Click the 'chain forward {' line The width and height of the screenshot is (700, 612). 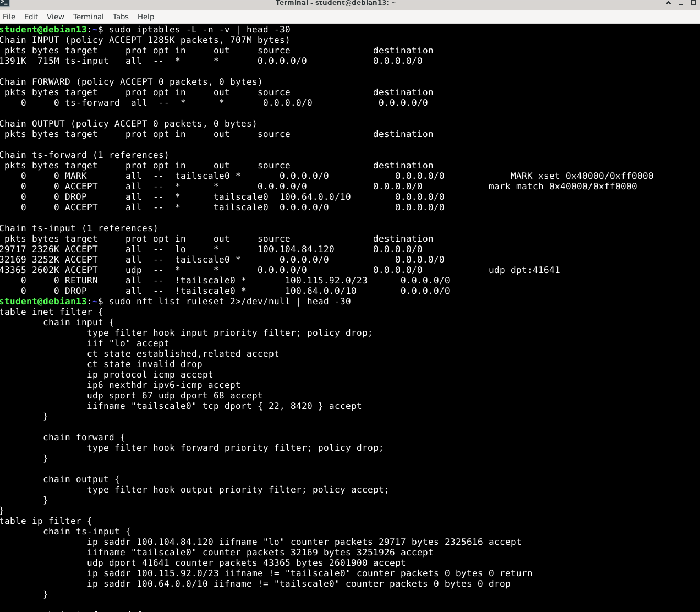point(84,438)
